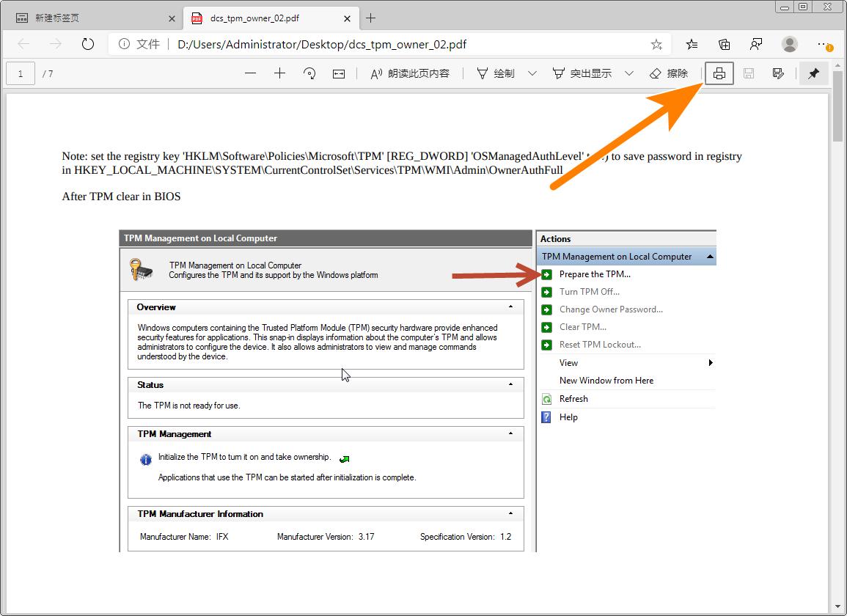Refresh the page with reload button
The height and width of the screenshot is (616, 847).
click(x=88, y=44)
